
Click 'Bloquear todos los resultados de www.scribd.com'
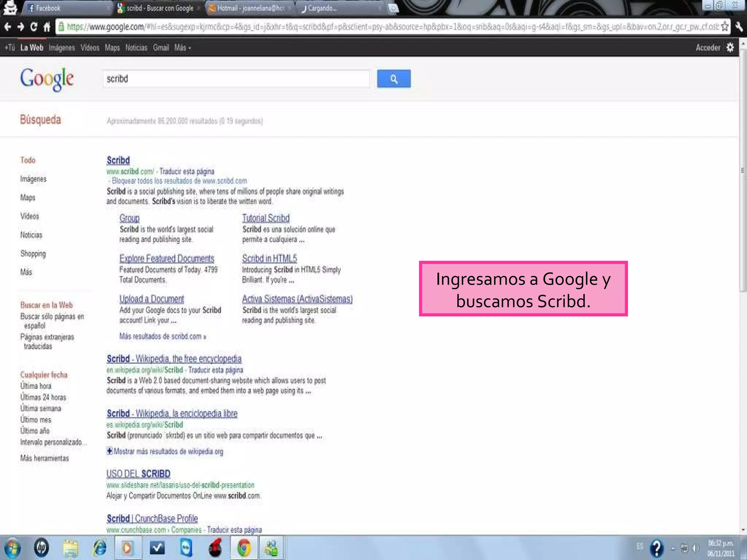(179, 181)
